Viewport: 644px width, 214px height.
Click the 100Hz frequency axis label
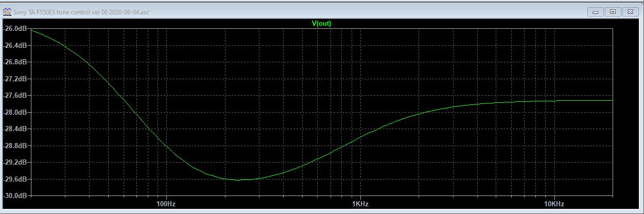coord(166,204)
